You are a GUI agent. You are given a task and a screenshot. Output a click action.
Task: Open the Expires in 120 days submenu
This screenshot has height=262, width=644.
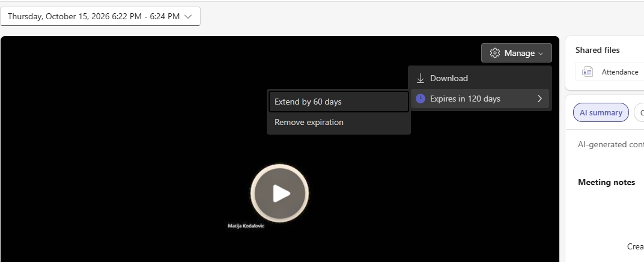(x=480, y=99)
